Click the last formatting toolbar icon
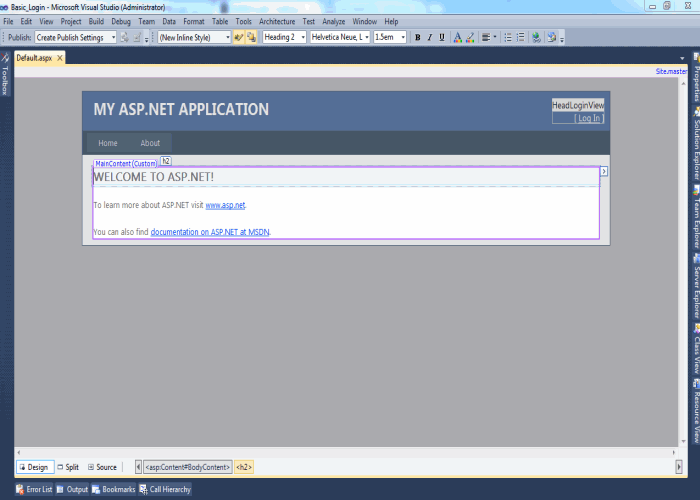 point(552,38)
